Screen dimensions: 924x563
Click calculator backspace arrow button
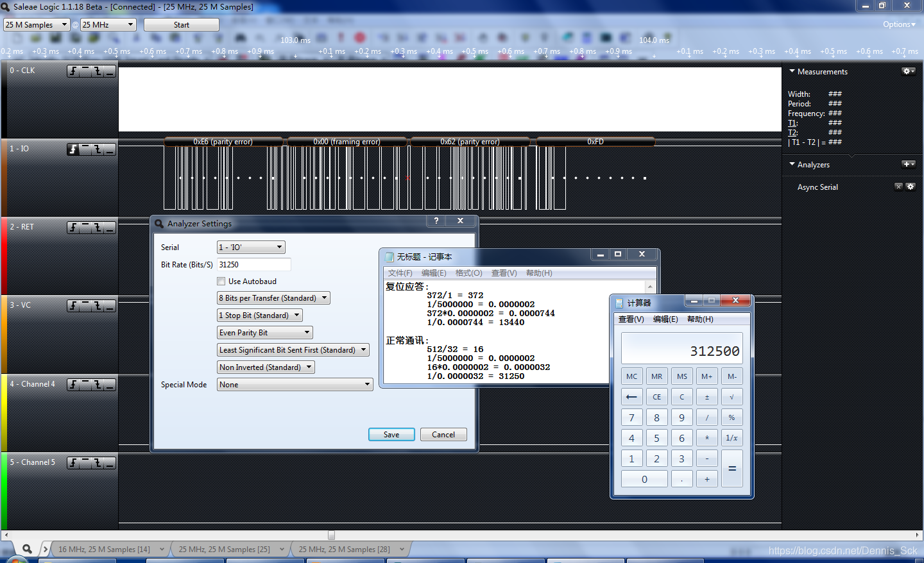pyautogui.click(x=631, y=397)
